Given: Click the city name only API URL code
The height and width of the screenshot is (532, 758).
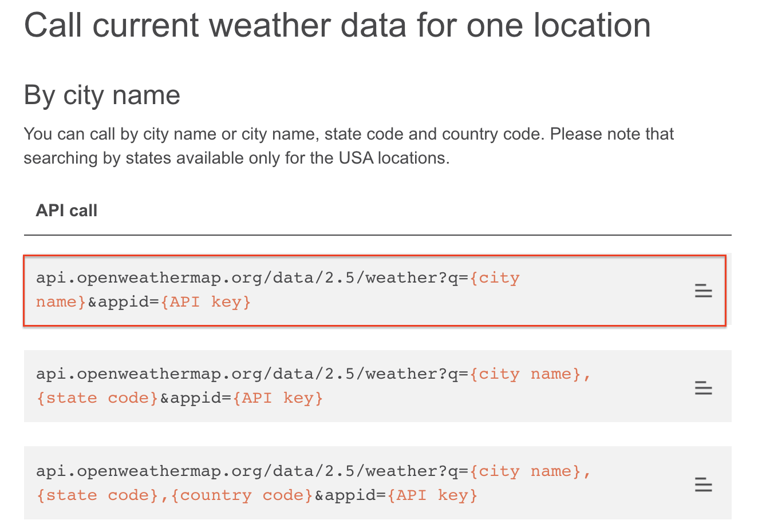Looking at the screenshot, I should (278, 289).
